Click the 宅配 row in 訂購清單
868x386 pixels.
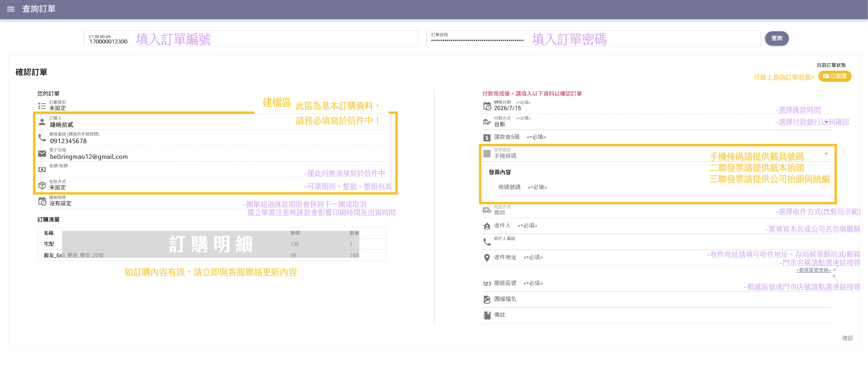[x=212, y=244]
